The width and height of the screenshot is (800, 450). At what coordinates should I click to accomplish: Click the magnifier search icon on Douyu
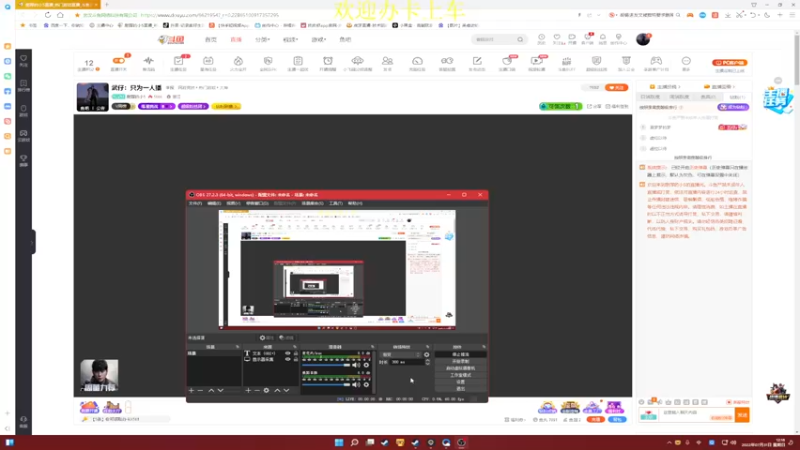click(x=520, y=39)
